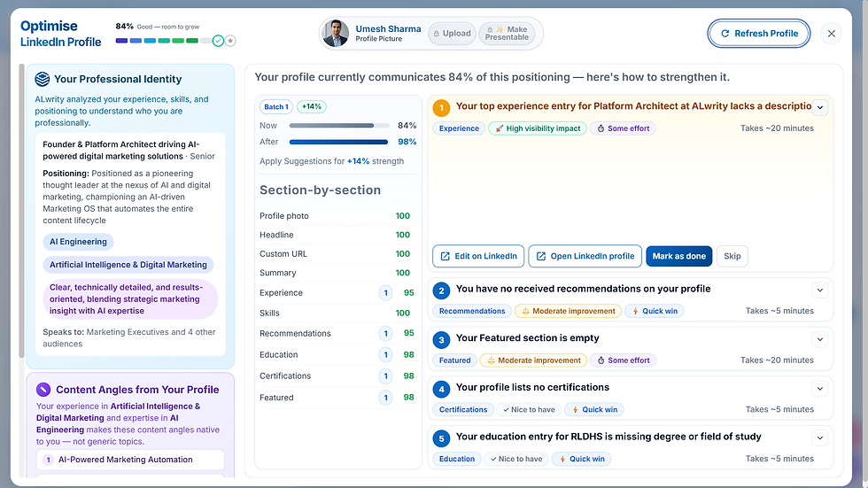Screen dimensions: 868x488
Task: Click the Experience tag on suggestion 1
Action: (459, 128)
